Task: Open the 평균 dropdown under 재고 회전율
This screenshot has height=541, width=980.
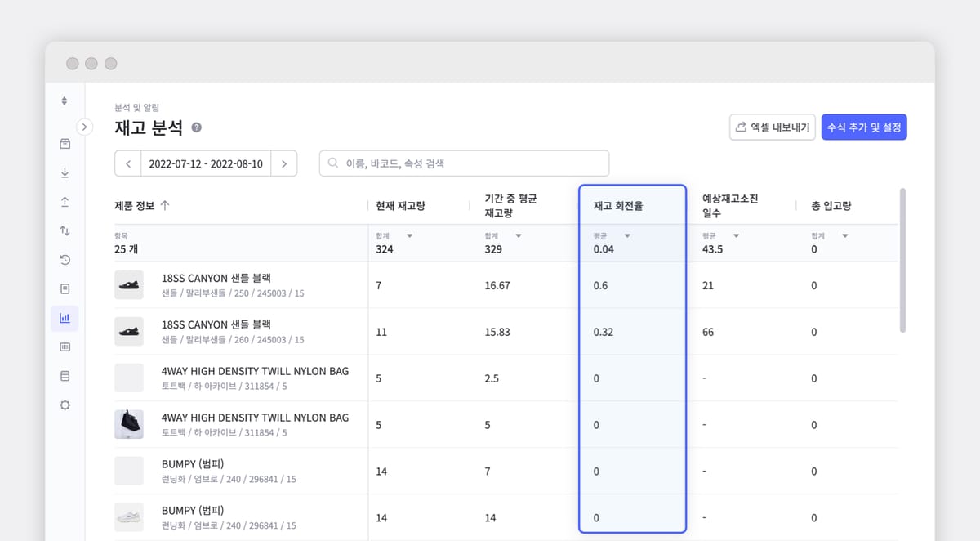Action: click(x=627, y=236)
